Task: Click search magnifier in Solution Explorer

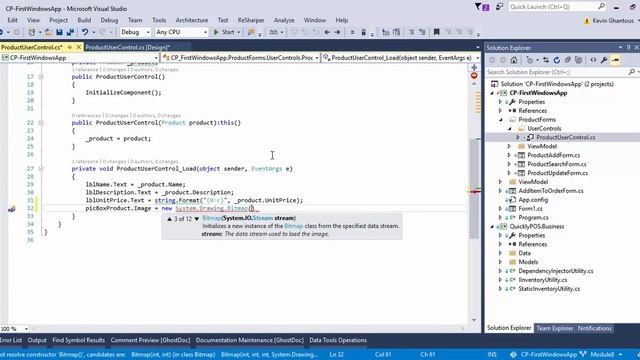Action: click(x=631, y=72)
